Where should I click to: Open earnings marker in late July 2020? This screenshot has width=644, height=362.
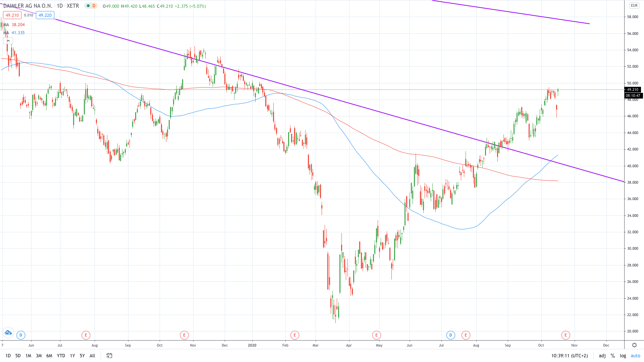[466, 335]
